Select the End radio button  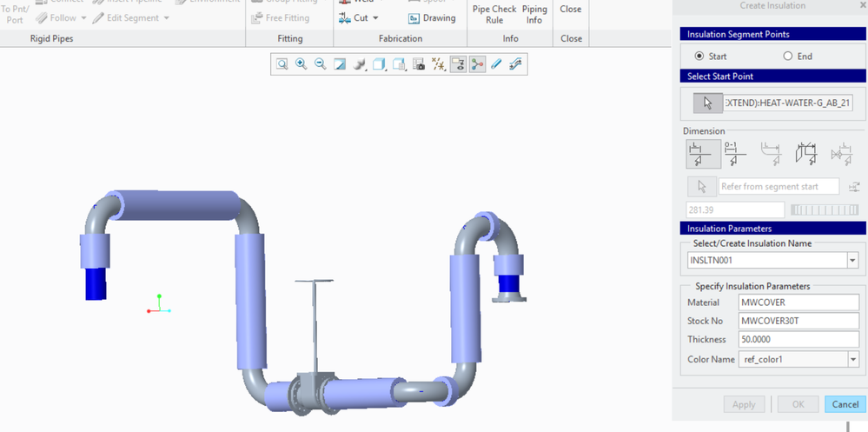(788, 56)
